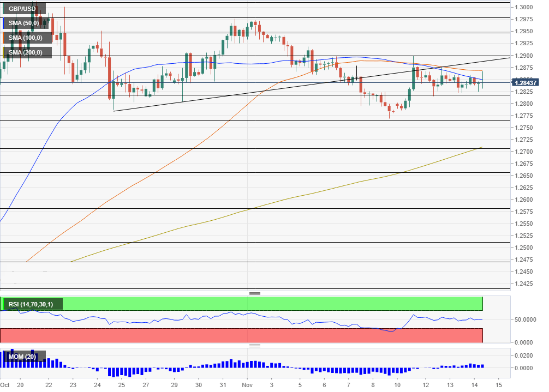Image resolution: width=549 pixels, height=392 pixels.
Task: Click the 0.0200 momentum axis label
Action: tap(525, 355)
